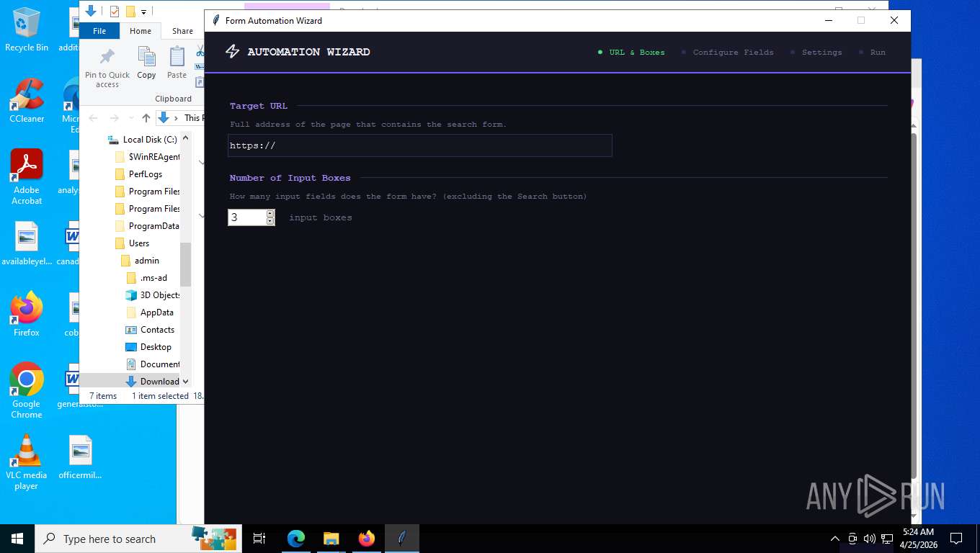Open the Recent locations dropdown in Explorer
This screenshot has height=553, width=980.
pos(131,118)
